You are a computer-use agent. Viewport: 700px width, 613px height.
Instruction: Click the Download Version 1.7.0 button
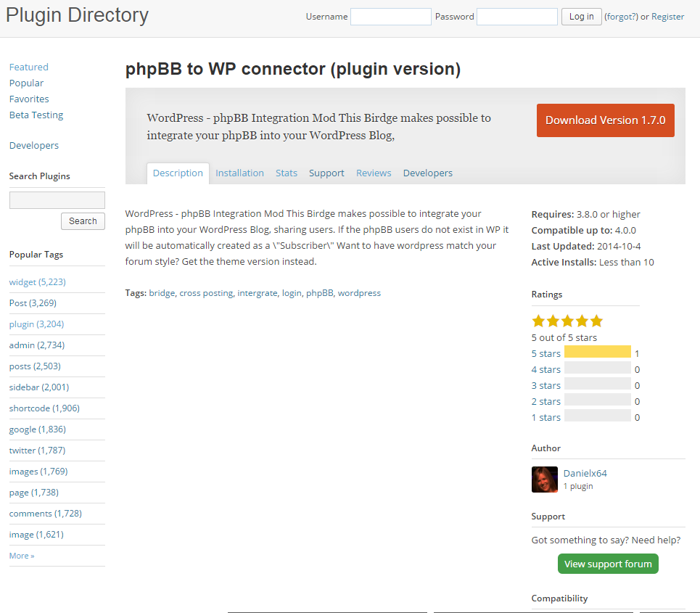click(606, 120)
